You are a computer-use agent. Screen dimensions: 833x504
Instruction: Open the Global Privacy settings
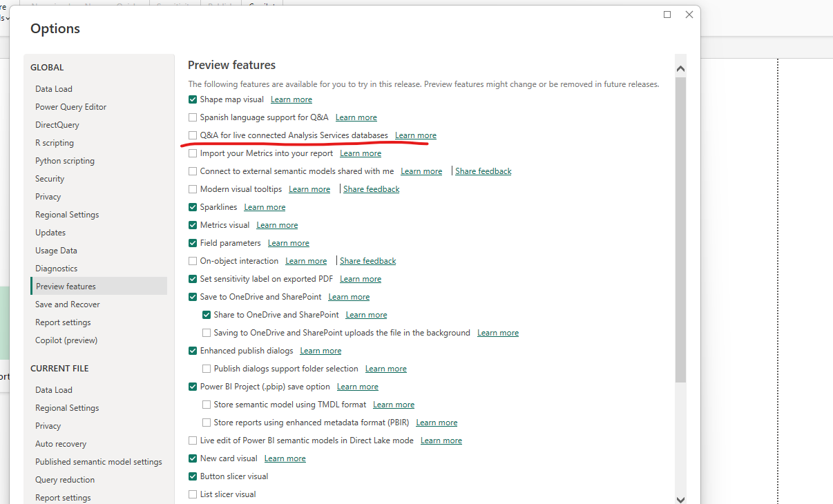[99, 197]
